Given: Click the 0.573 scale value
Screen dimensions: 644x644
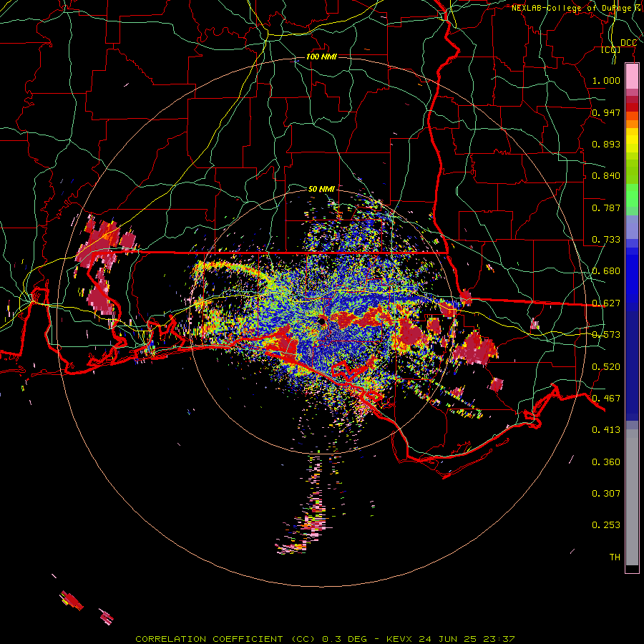Looking at the screenshot, I should (x=606, y=335).
